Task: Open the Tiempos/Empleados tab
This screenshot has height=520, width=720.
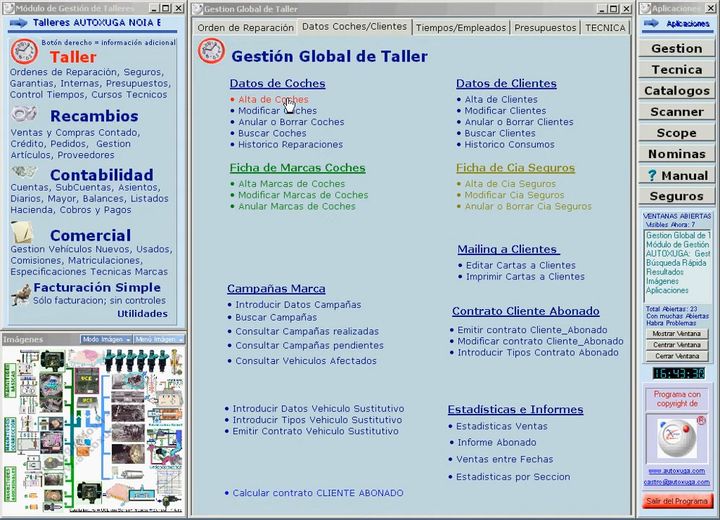Action: point(461,28)
